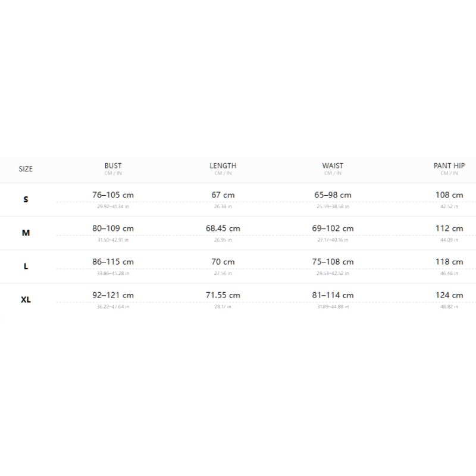Click the 67 cm length value
The image size is (476, 476).
(x=223, y=195)
